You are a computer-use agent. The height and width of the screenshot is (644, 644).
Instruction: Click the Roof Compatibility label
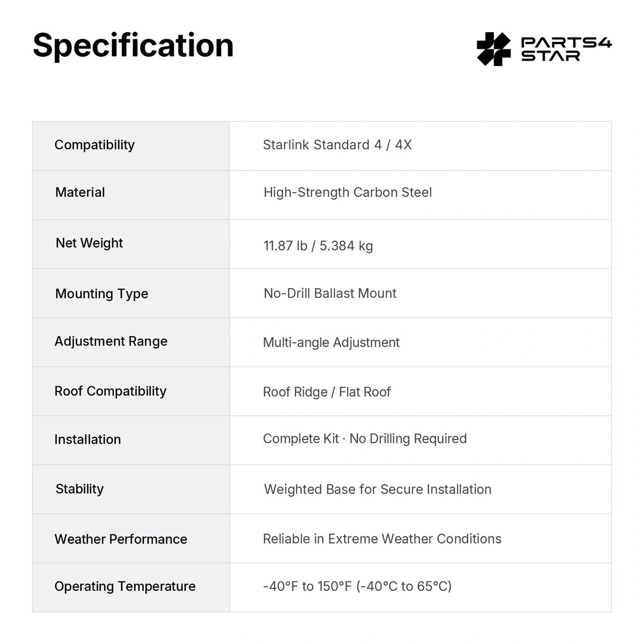110,391
